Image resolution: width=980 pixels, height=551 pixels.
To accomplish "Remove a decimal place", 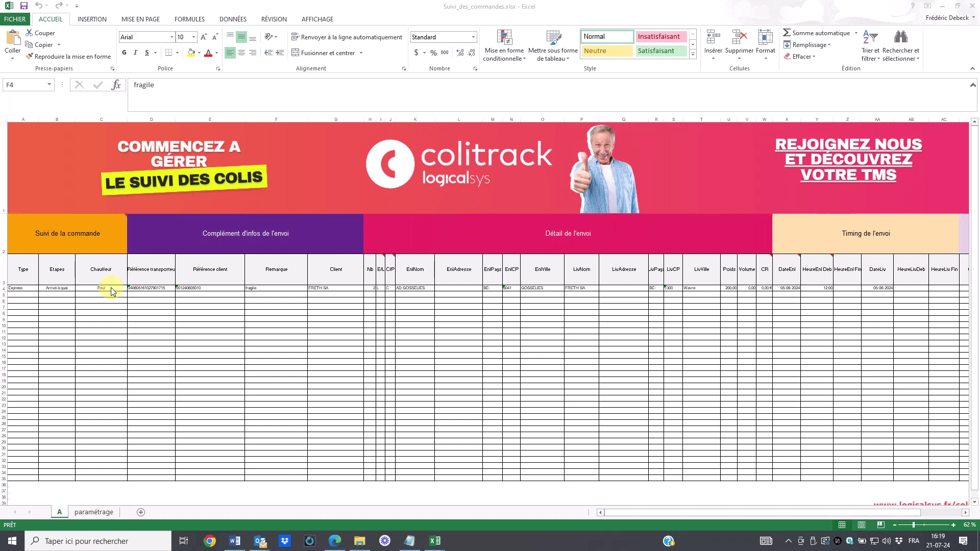I will click(471, 53).
